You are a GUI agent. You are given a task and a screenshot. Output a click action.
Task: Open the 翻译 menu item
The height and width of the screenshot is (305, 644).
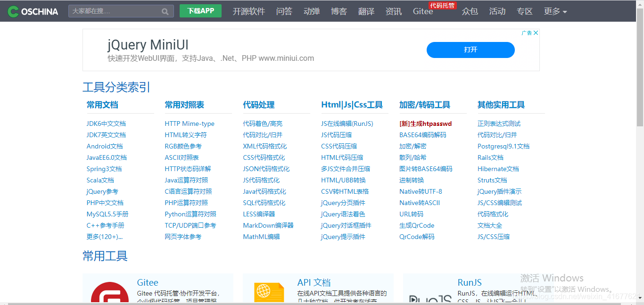(366, 11)
